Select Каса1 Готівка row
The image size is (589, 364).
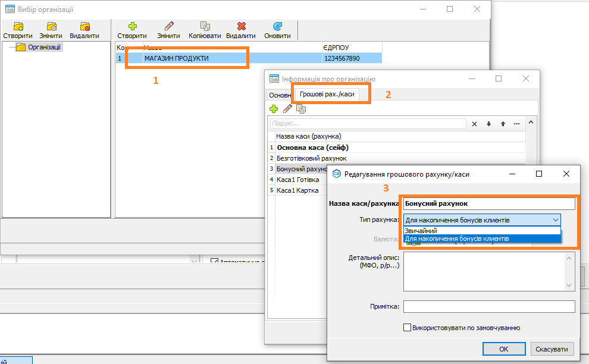pyautogui.click(x=301, y=180)
